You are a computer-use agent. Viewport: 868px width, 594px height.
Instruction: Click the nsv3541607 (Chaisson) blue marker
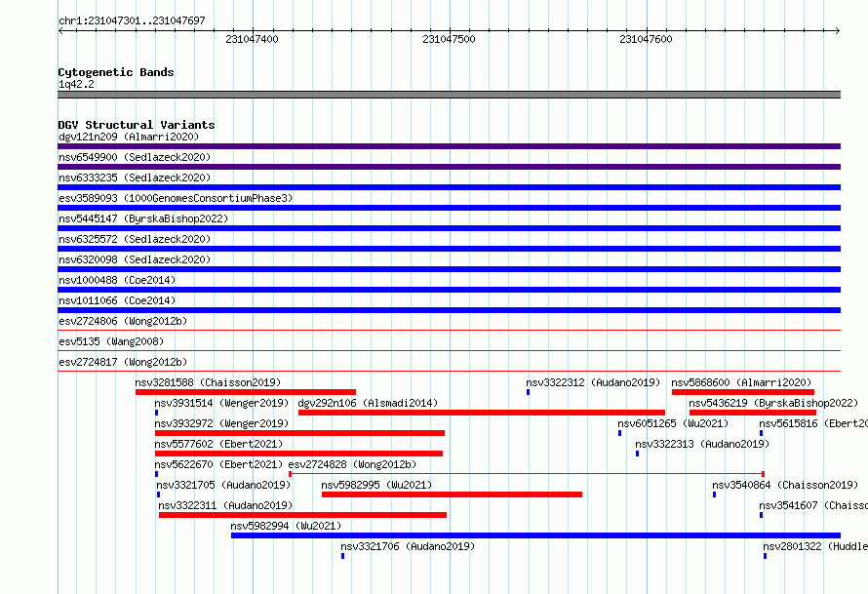761,515
